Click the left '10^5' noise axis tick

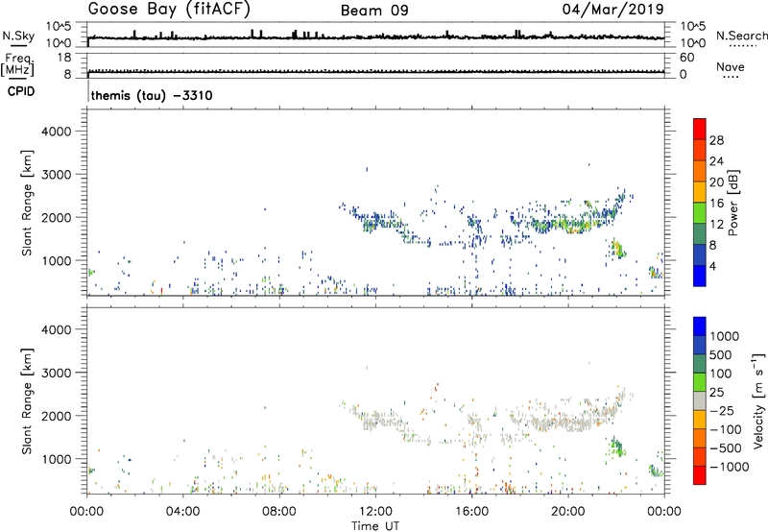point(59,27)
